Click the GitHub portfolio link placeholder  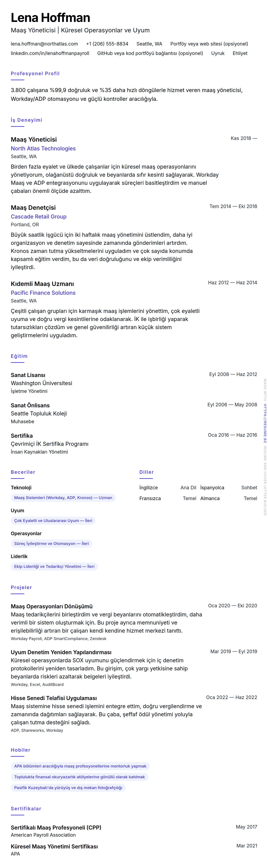point(150,53)
